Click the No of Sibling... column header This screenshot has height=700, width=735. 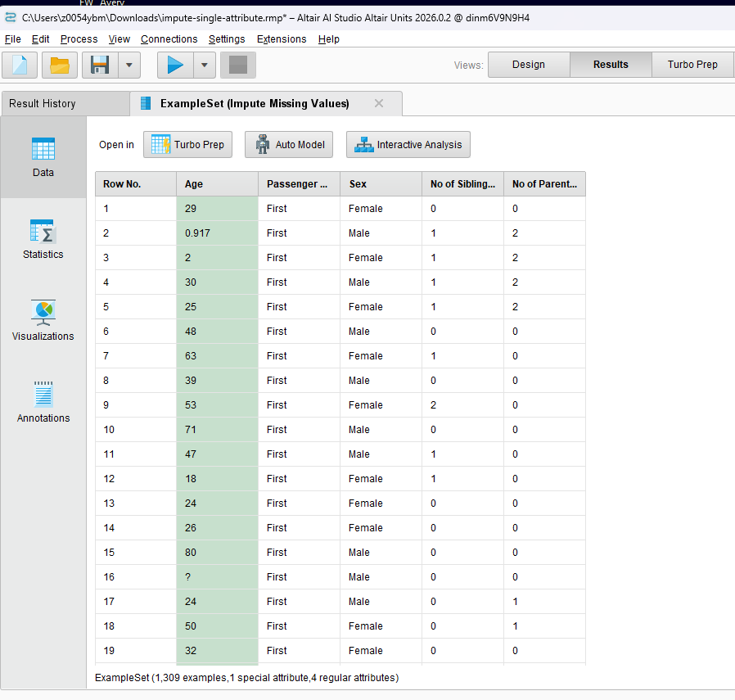[x=462, y=183]
